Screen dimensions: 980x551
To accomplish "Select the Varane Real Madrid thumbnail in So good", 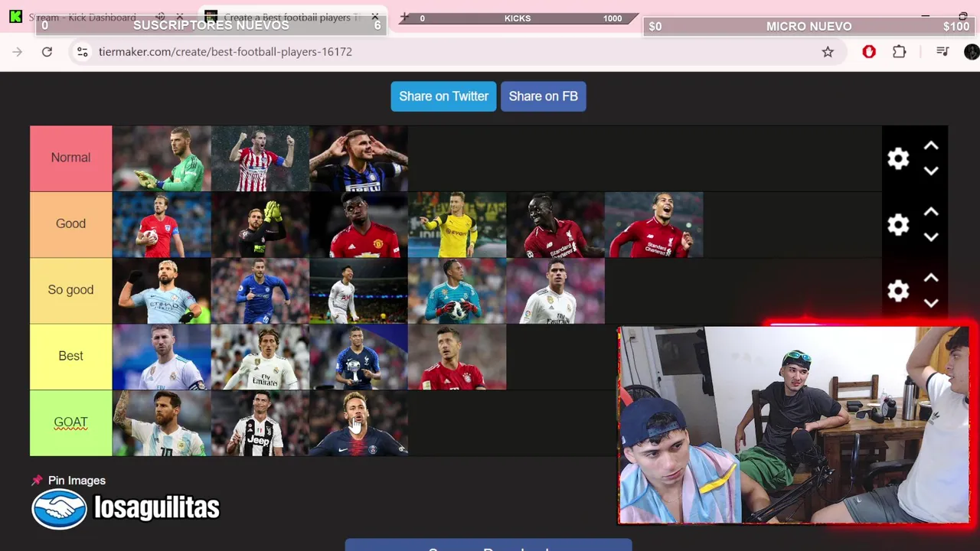I will (x=555, y=291).
